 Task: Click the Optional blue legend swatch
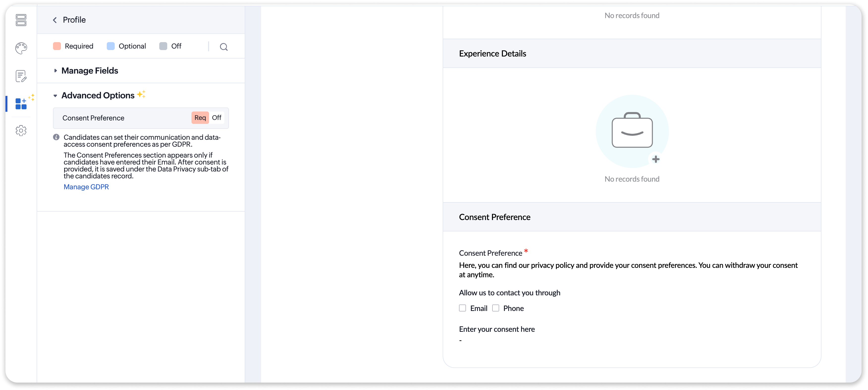(x=110, y=46)
